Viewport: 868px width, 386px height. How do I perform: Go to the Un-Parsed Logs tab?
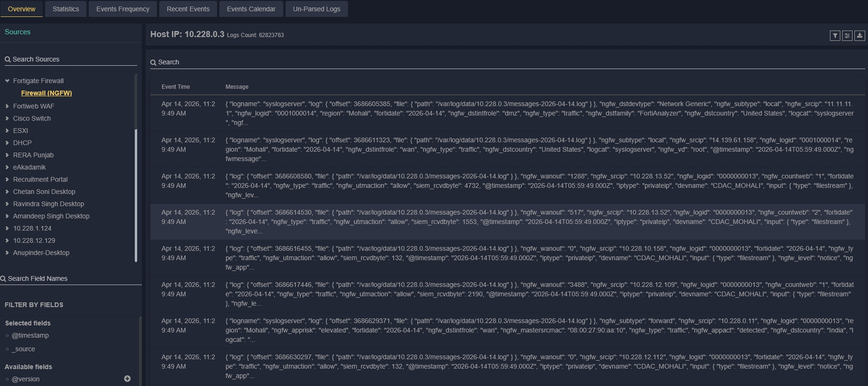coord(316,9)
